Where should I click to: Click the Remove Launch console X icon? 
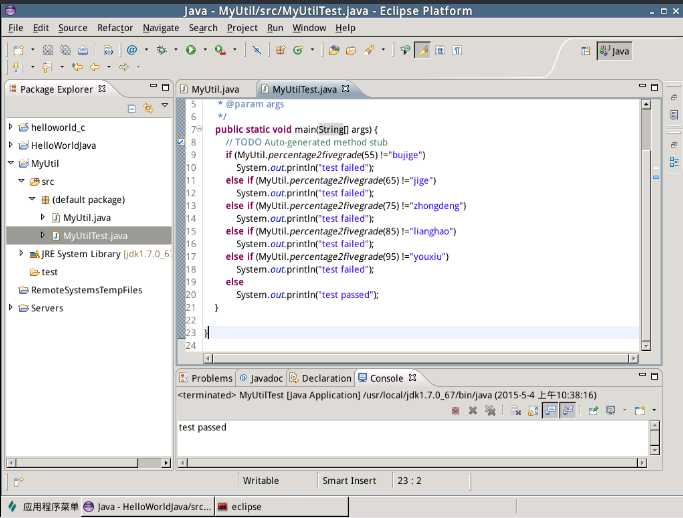[x=473, y=410]
